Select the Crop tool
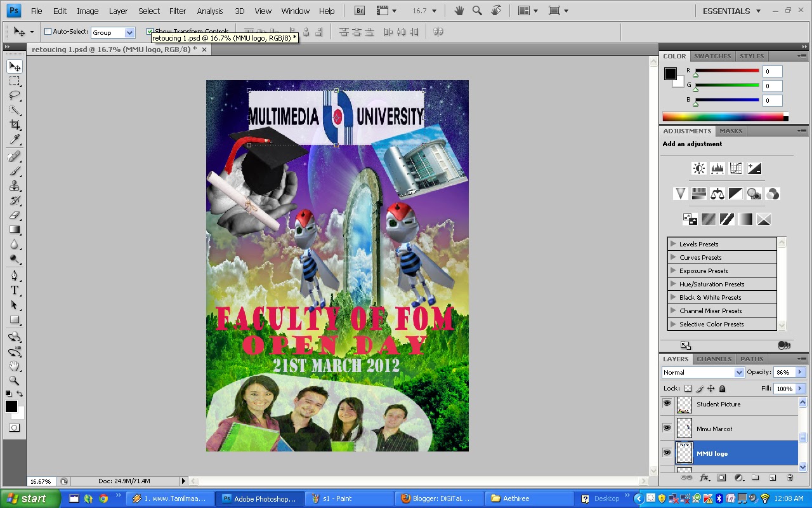 pos(15,125)
